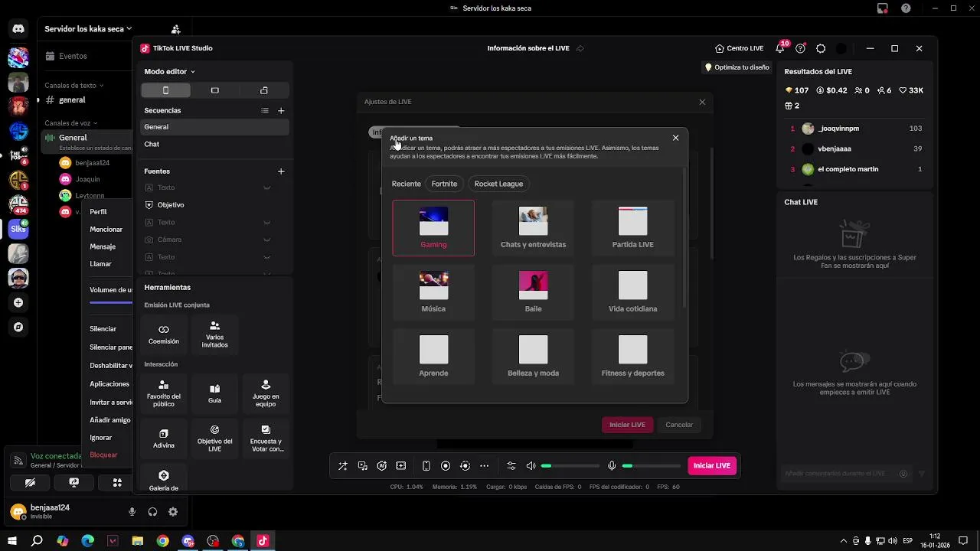Open the more options ellipsis
The width and height of the screenshot is (980, 551).
pos(484,466)
